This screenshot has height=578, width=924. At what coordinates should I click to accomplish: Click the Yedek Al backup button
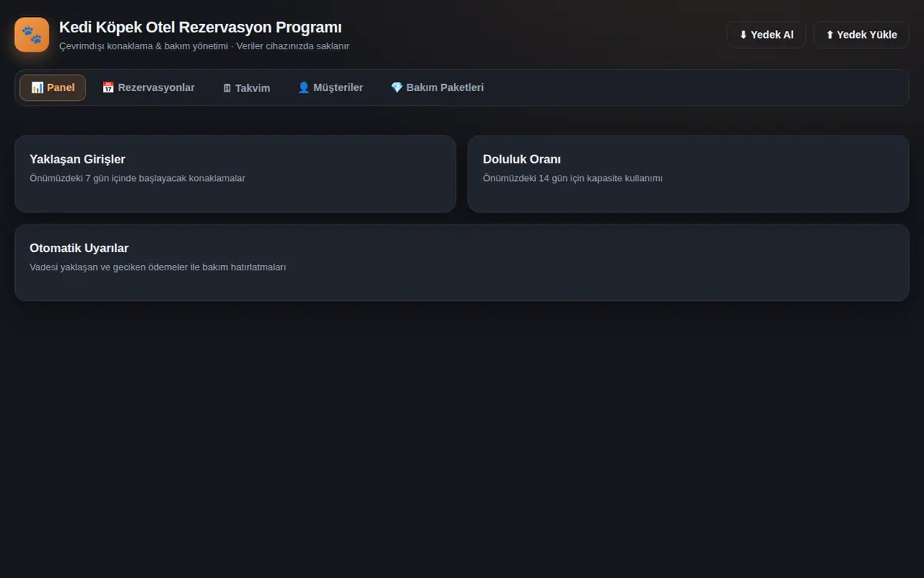(766, 35)
